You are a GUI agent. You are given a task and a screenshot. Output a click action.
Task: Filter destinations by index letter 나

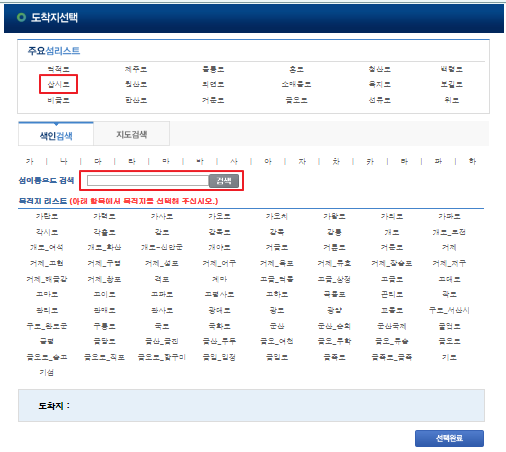(64, 161)
